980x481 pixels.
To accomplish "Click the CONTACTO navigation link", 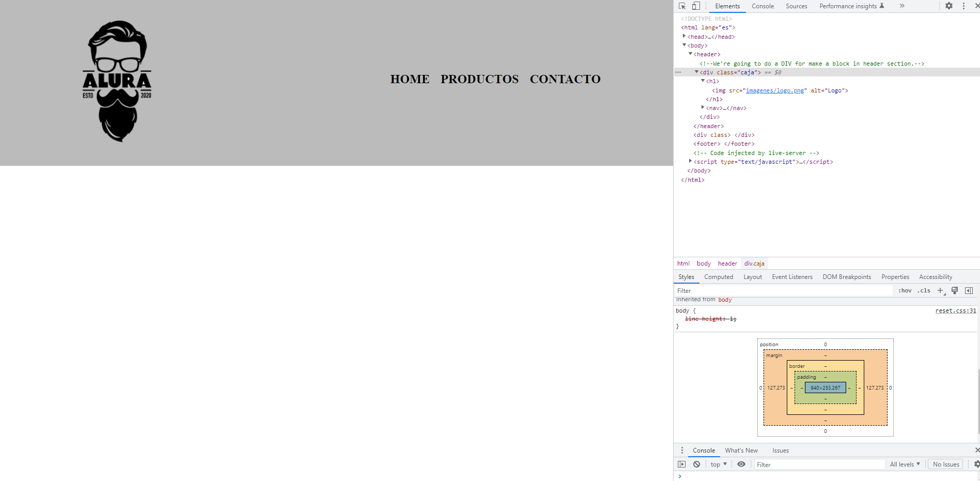I will pos(565,79).
